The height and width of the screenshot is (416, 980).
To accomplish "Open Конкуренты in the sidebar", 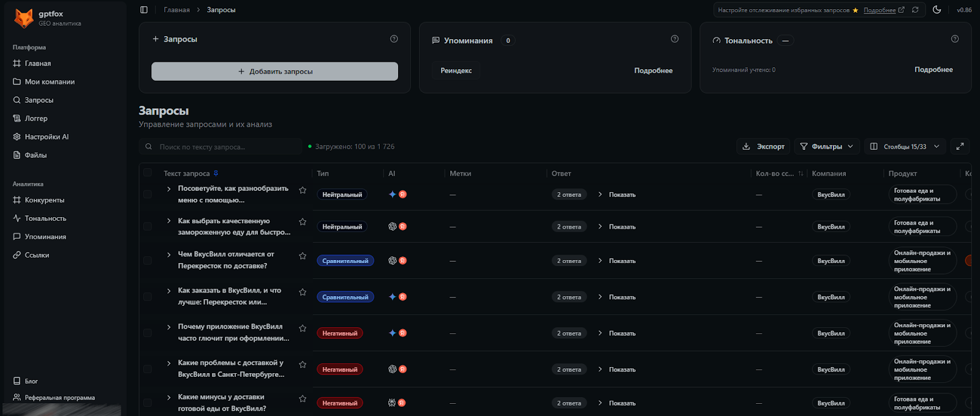I will click(44, 200).
